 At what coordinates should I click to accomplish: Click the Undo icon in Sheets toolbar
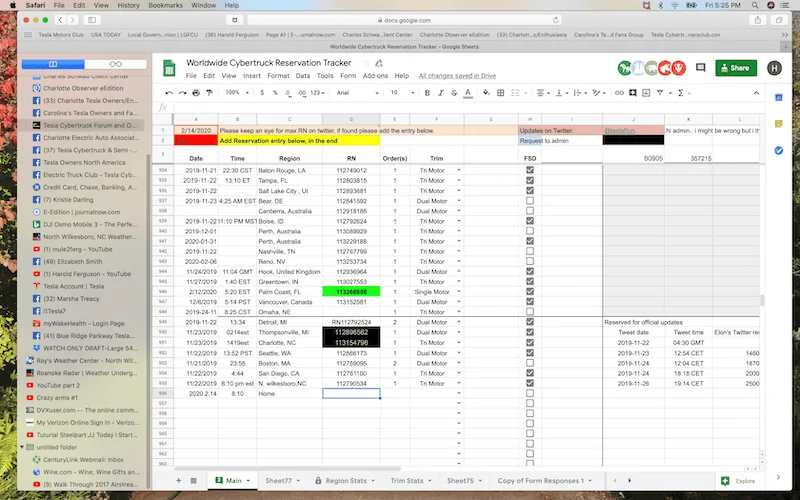pos(169,93)
